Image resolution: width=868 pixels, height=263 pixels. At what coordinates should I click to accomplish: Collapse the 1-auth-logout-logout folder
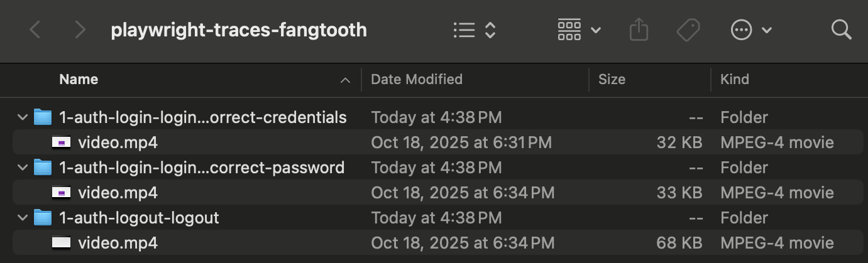click(23, 218)
